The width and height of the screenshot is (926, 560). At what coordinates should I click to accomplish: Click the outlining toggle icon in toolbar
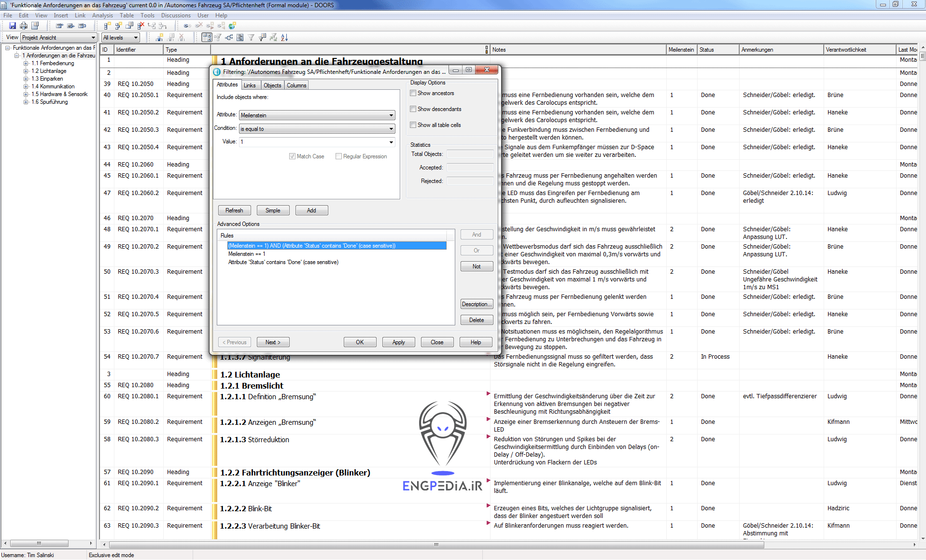pos(207,38)
